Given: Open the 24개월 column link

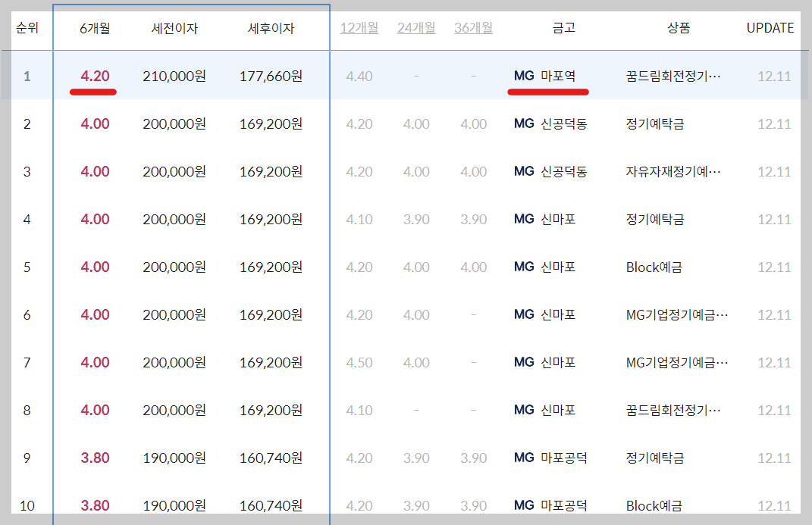Looking at the screenshot, I should tap(416, 27).
